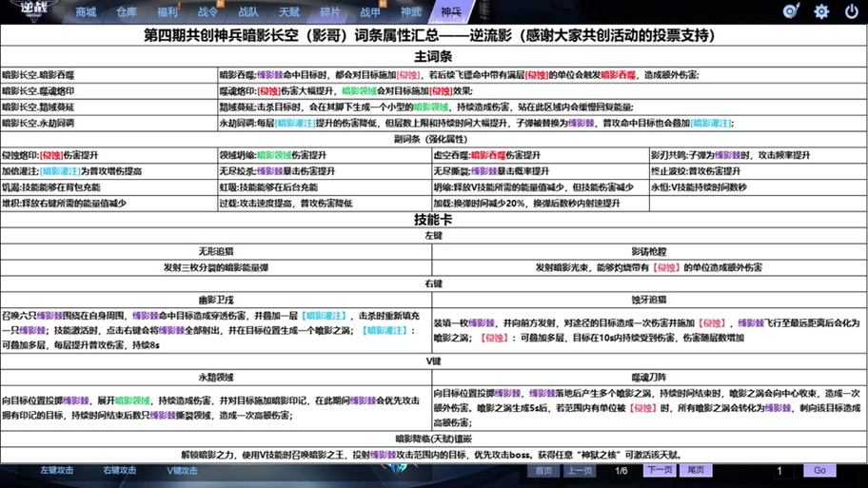This screenshot has height=488, width=868.
Task: Click the 上一页 previous page button
Action: coord(579,470)
